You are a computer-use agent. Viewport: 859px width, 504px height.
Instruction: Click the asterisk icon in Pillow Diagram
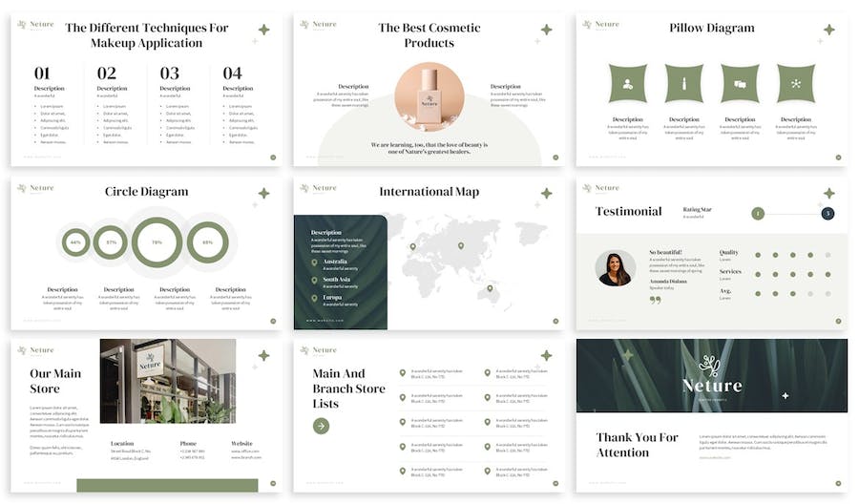coord(796,84)
